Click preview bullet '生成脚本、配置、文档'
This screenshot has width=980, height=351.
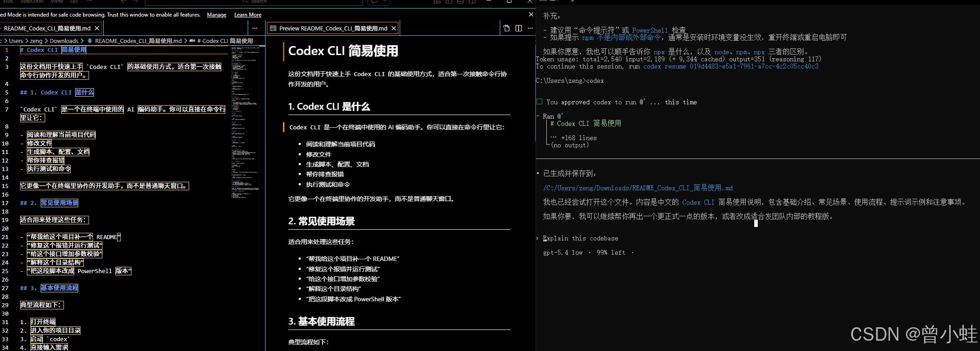(x=338, y=164)
